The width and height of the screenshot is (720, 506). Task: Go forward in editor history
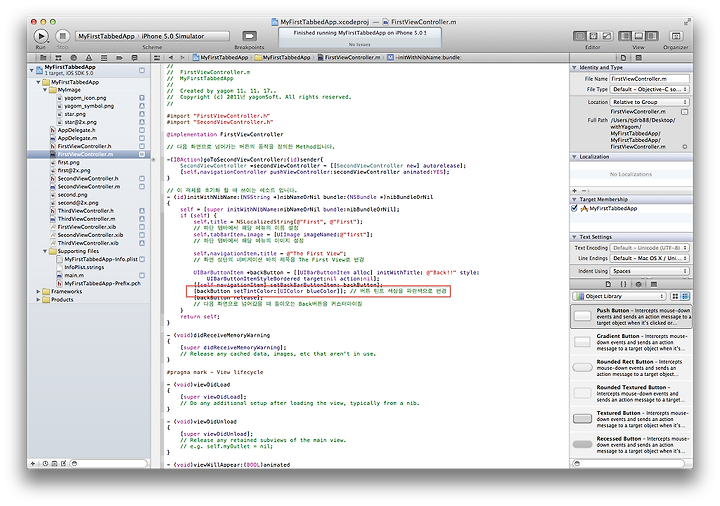tap(182, 58)
